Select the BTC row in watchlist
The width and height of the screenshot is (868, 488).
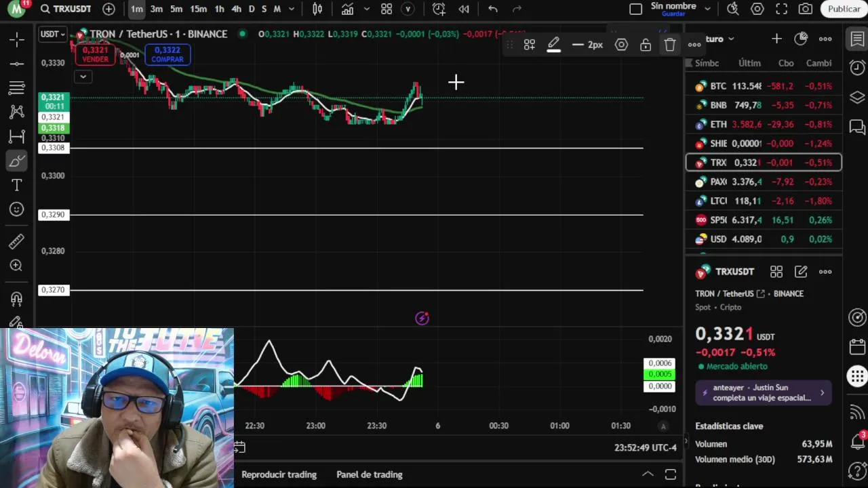coord(764,86)
